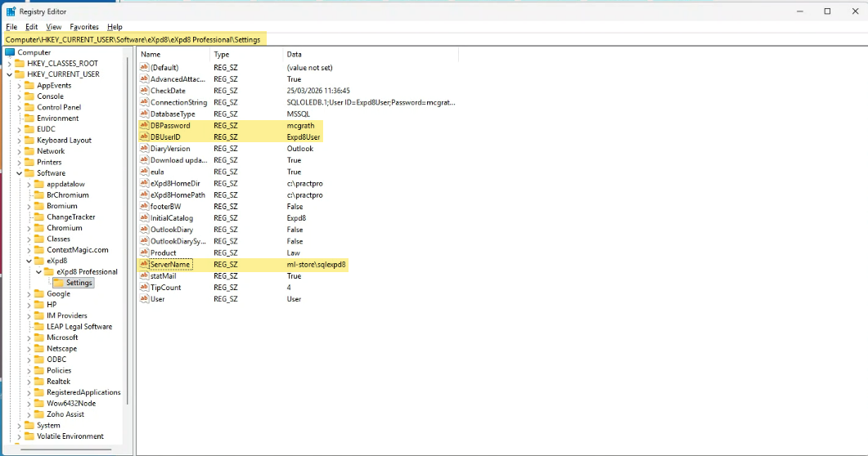This screenshot has width=868, height=456.
Task: Collapse the HKEY_CURRENT_USER tree node
Action: (9, 74)
